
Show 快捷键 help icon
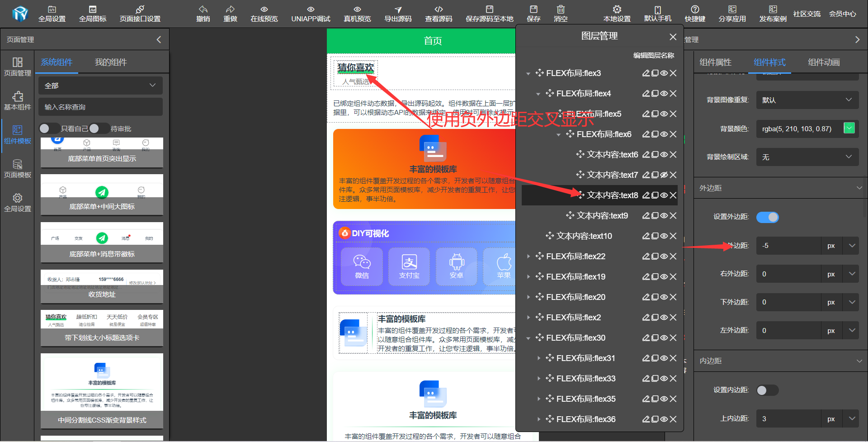pyautogui.click(x=695, y=14)
